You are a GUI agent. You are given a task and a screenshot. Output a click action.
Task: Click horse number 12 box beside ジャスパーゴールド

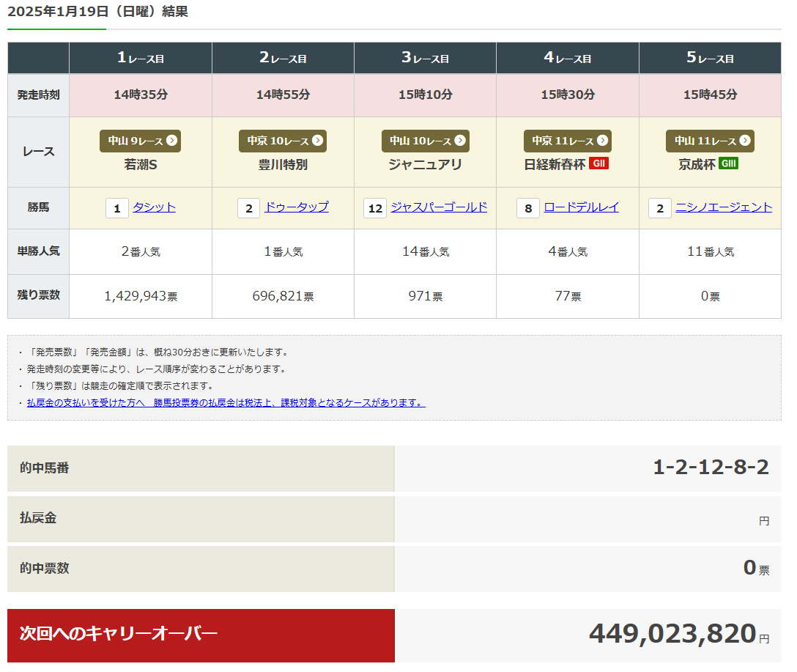[x=375, y=209]
